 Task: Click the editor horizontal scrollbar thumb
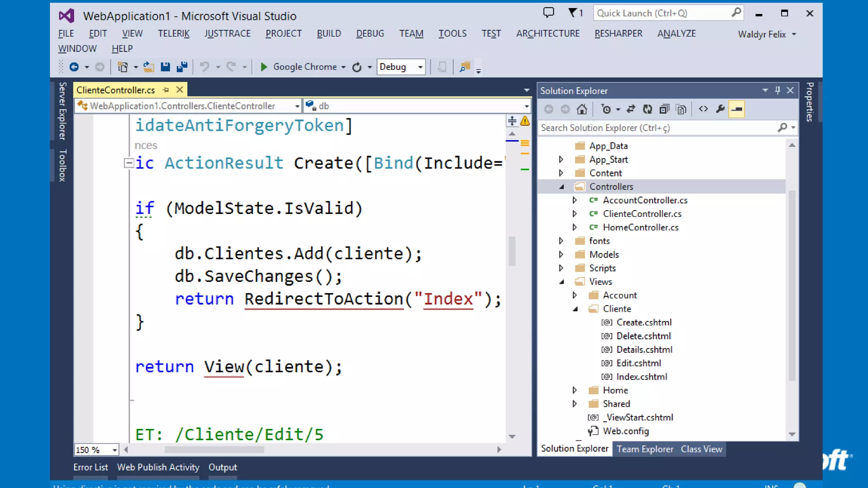(214, 450)
